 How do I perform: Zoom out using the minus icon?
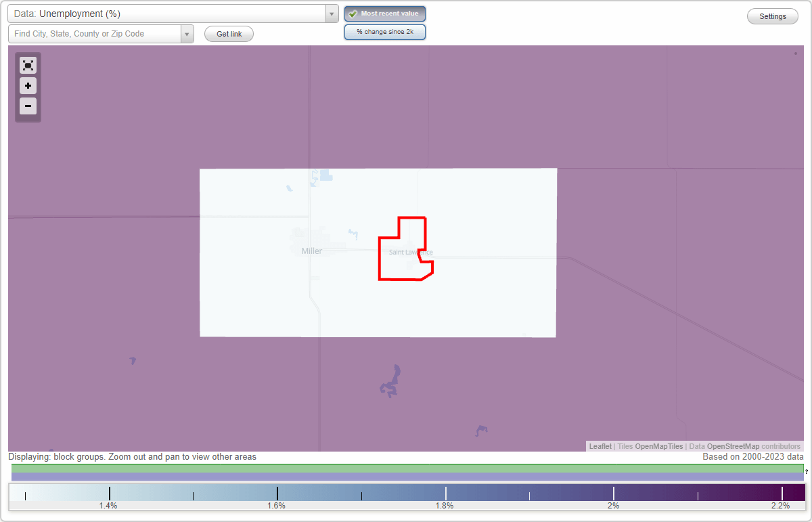coord(28,106)
